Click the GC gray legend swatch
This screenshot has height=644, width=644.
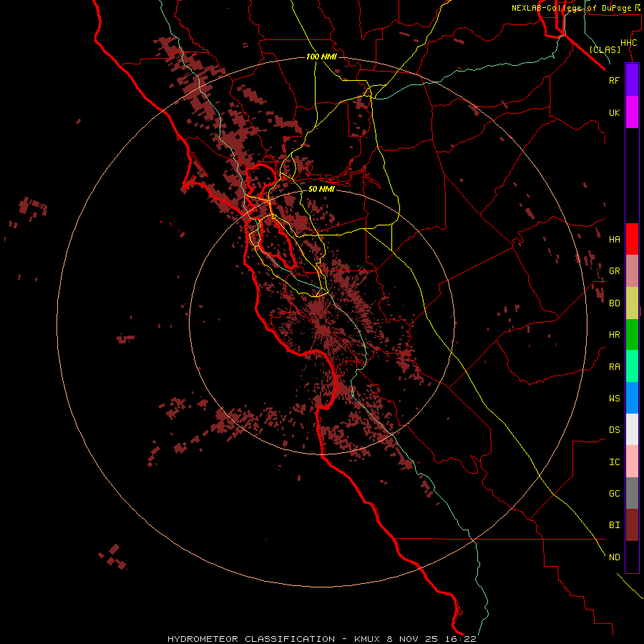click(x=632, y=493)
